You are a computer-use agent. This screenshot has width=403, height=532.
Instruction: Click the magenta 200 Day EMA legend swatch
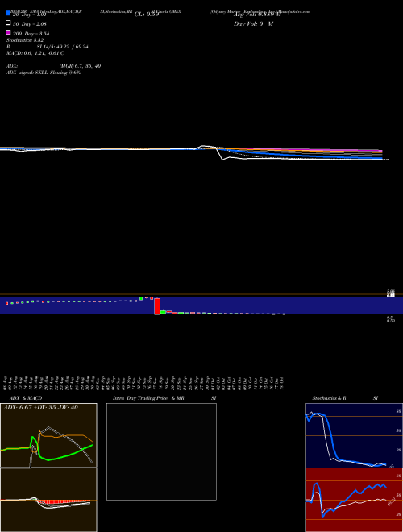pyautogui.click(x=9, y=32)
